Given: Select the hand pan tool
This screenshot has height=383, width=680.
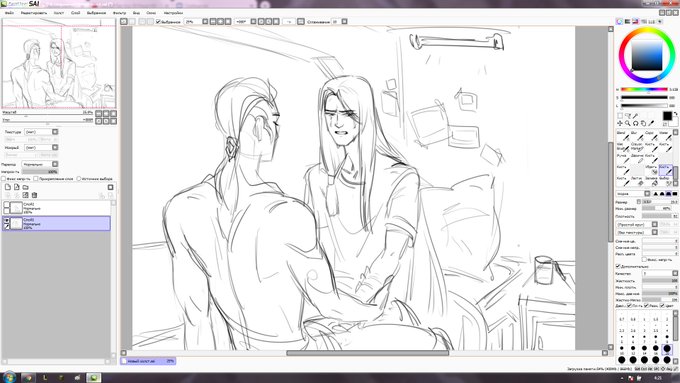Looking at the screenshot, I should point(643,124).
